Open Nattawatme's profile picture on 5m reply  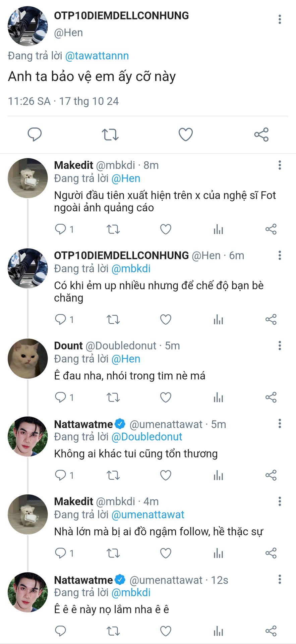click(x=28, y=436)
